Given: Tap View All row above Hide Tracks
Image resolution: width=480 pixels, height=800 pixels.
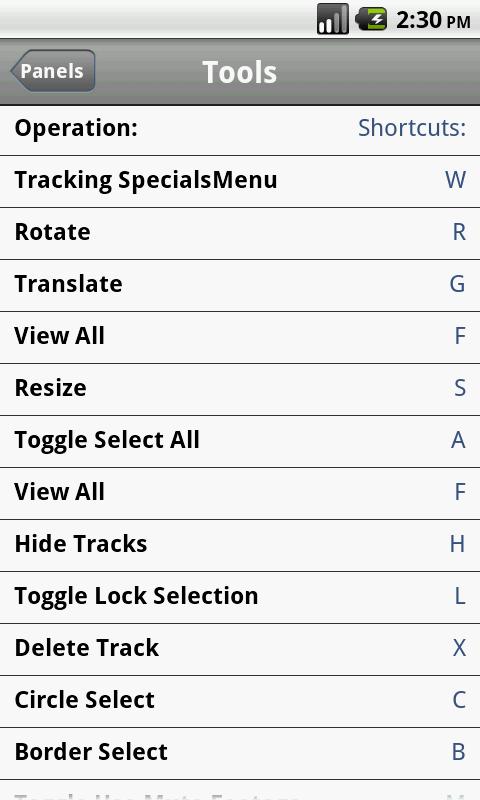Looking at the screenshot, I should 240,494.
